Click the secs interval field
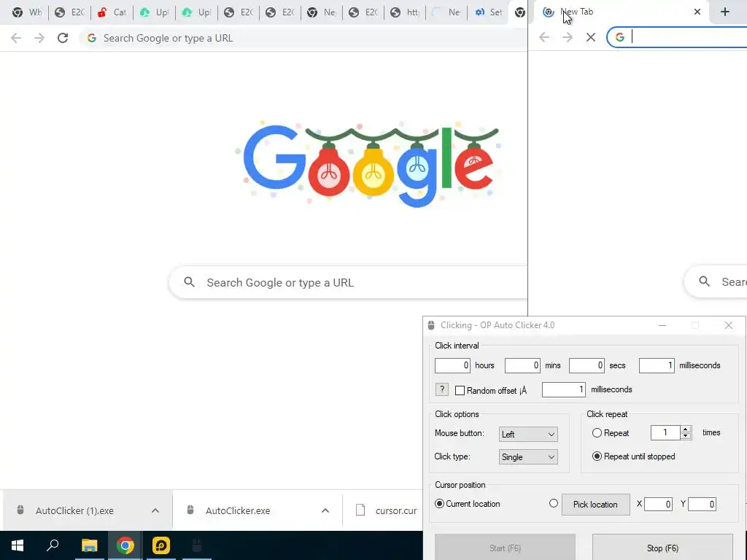This screenshot has height=560, width=747. 587,365
